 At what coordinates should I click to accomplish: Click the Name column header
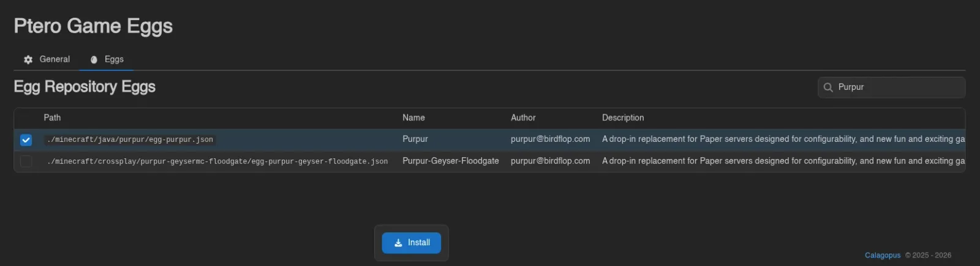[x=413, y=117]
